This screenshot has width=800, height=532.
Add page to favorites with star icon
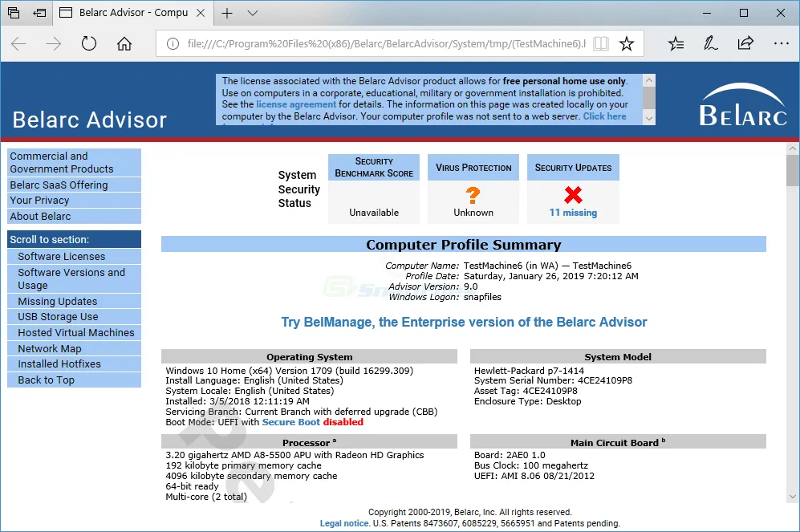point(627,44)
